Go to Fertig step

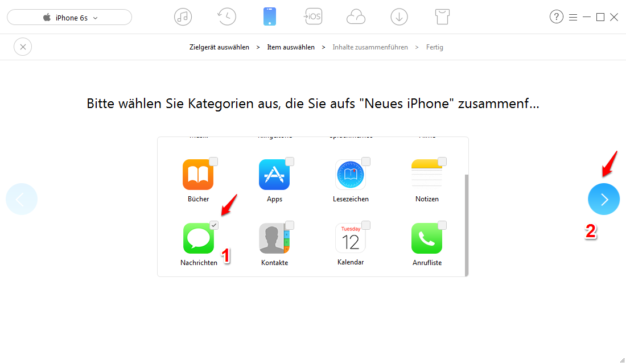pyautogui.click(x=434, y=47)
